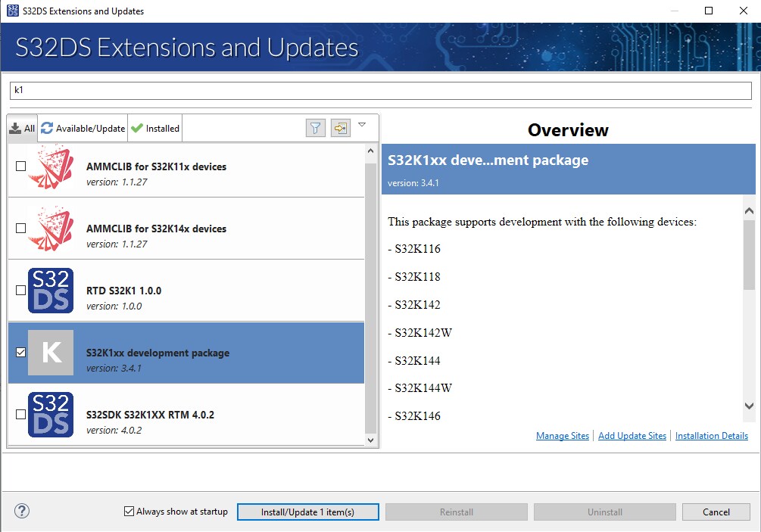Click the search field containing k1
Image resolution: width=761 pixels, height=532 pixels.
(x=380, y=90)
